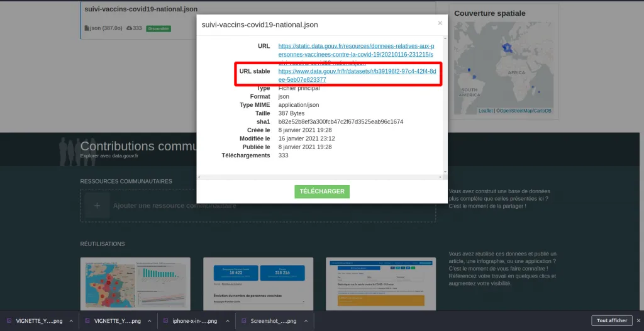Click the Screenshot png file icon
644x331 pixels.
pyautogui.click(x=245, y=321)
